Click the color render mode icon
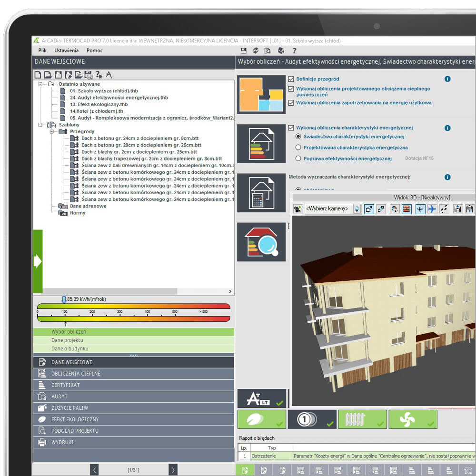This screenshot has width=476, height=476. tap(394, 209)
